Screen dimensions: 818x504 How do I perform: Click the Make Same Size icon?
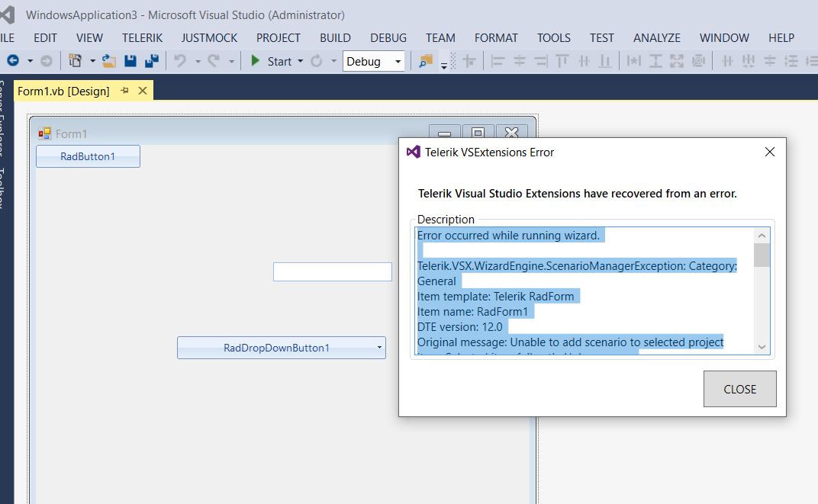(x=677, y=61)
